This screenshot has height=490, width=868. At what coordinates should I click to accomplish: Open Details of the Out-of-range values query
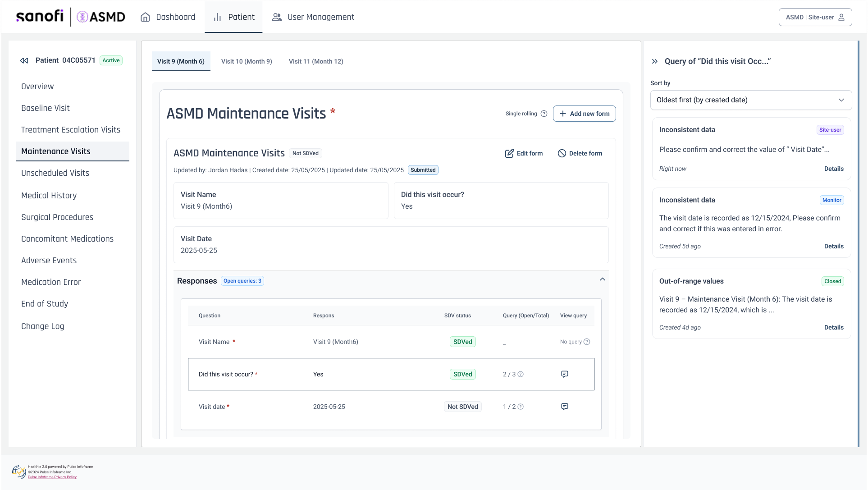[x=834, y=327]
